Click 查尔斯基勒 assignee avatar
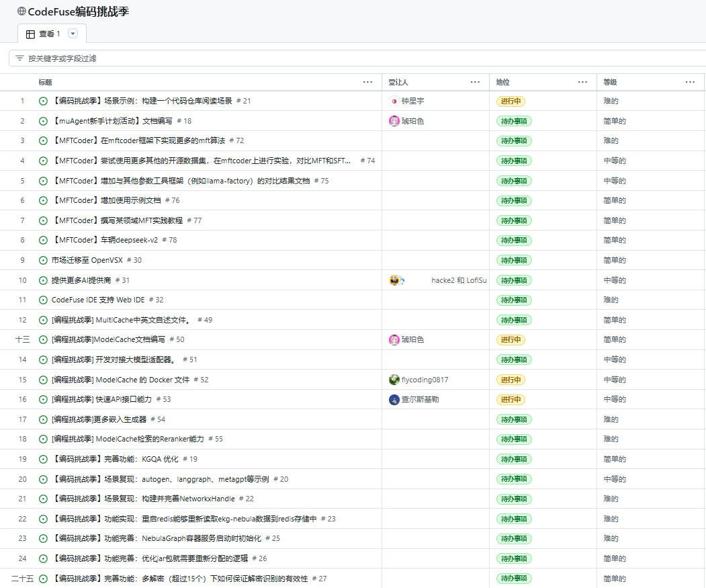Viewport: 706px width, 588px height. (x=394, y=399)
